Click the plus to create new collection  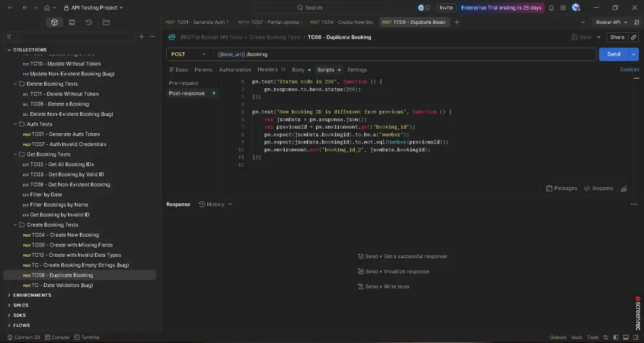tap(141, 37)
